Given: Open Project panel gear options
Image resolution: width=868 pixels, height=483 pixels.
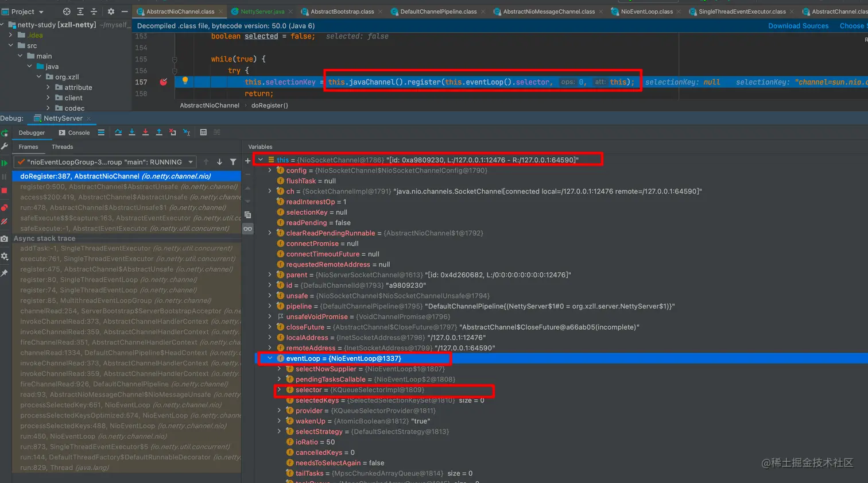Looking at the screenshot, I should 111,11.
